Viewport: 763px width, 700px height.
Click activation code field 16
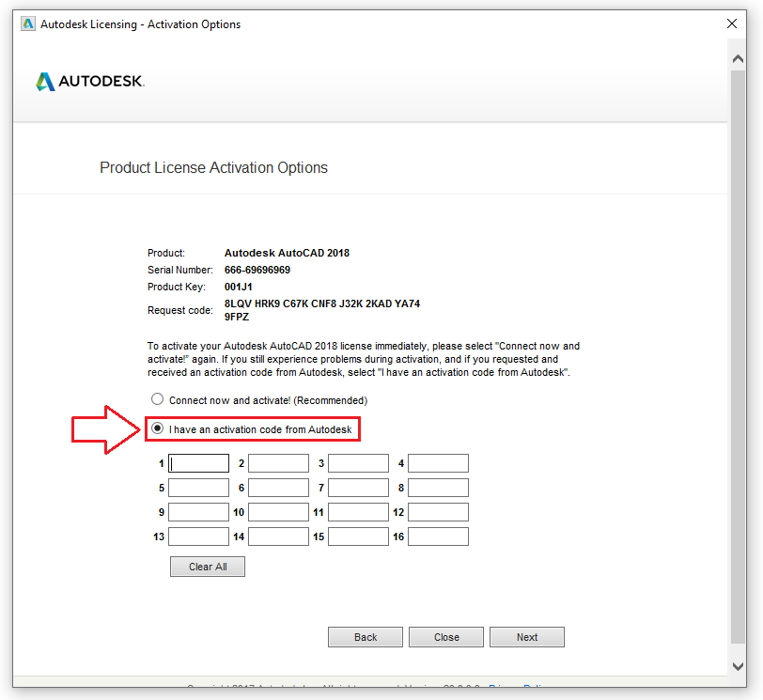[x=438, y=537]
